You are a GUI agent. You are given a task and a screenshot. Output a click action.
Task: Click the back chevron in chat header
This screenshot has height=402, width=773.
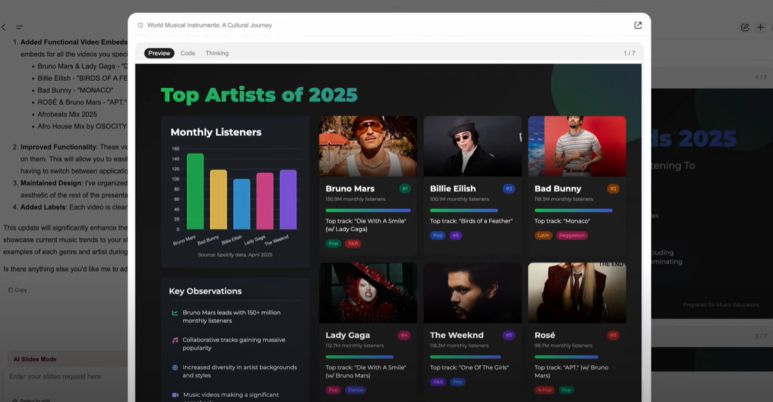(4, 27)
